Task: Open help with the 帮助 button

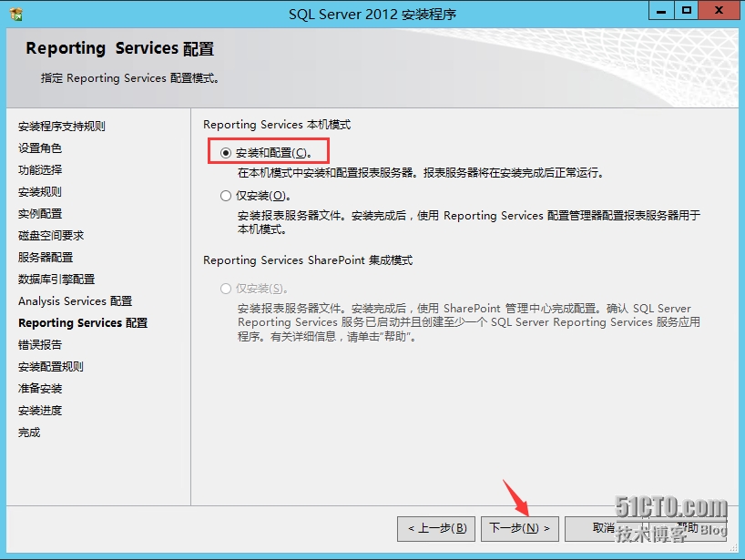Action: click(688, 529)
